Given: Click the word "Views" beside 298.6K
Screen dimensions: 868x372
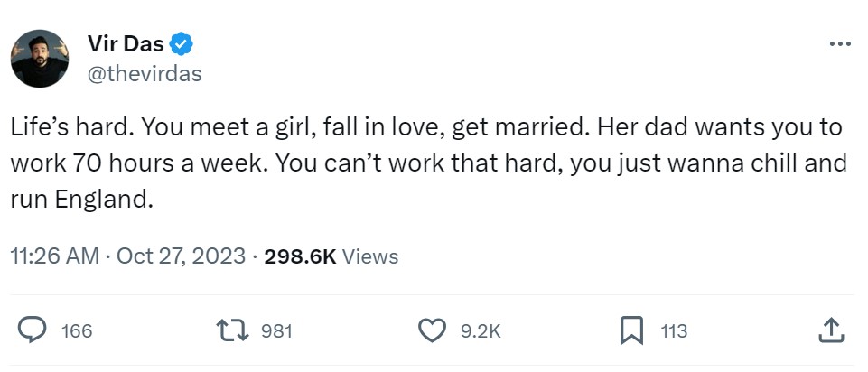Looking at the screenshot, I should click(370, 256).
